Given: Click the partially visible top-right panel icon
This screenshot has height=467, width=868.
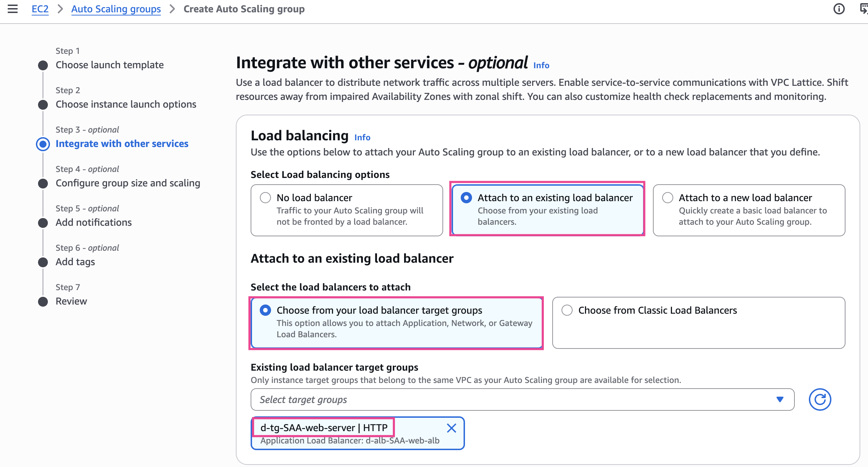Looking at the screenshot, I should click(864, 9).
